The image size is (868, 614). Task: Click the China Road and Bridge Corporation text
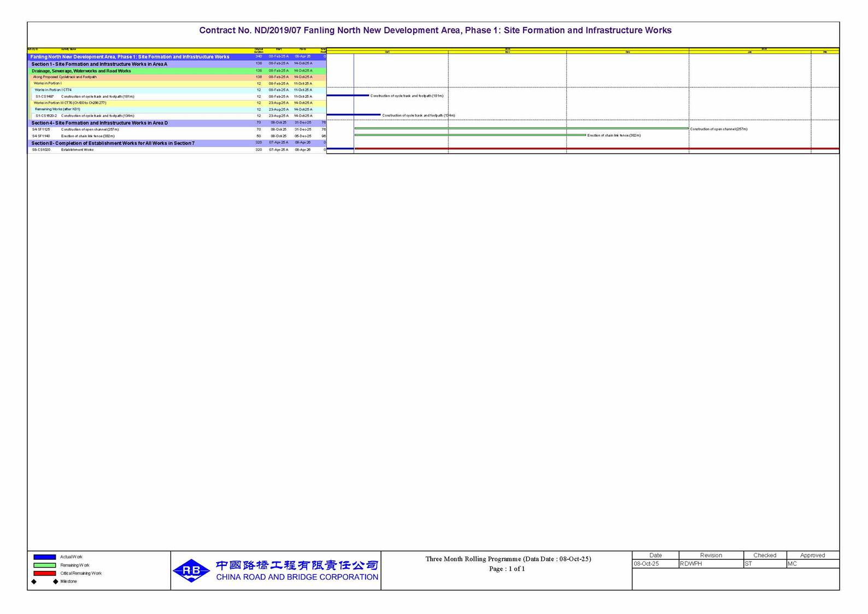click(297, 577)
